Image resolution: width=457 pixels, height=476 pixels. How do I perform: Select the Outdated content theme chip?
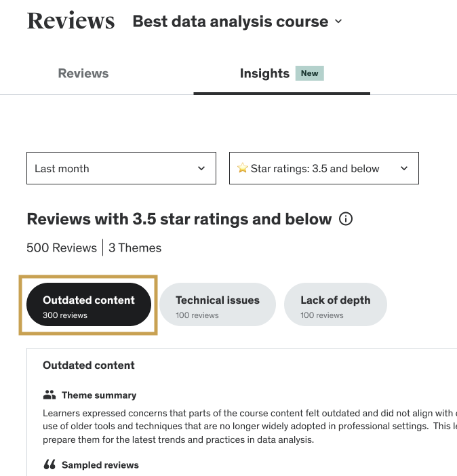click(89, 305)
